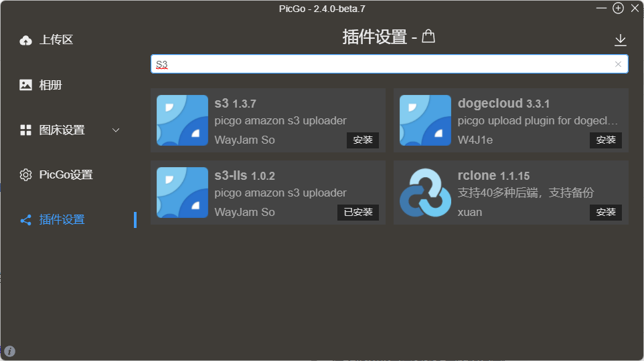Click the import local plugin download icon
The height and width of the screenshot is (361, 644).
tap(620, 40)
